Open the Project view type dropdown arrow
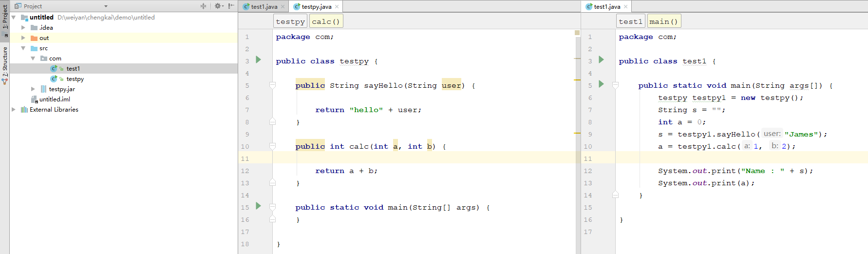This screenshot has width=868, height=254. click(x=106, y=6)
